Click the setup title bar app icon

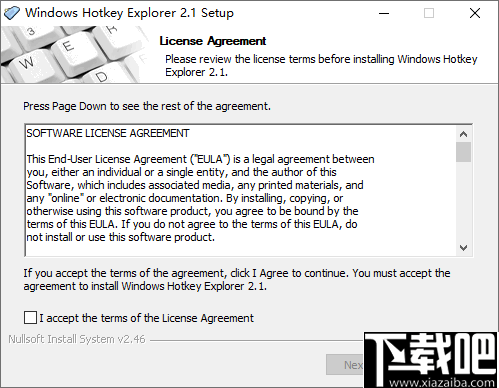point(12,13)
